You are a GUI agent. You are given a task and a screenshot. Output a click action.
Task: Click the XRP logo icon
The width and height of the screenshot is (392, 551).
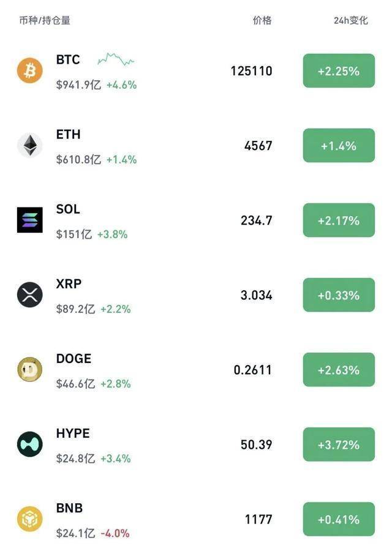(x=29, y=294)
